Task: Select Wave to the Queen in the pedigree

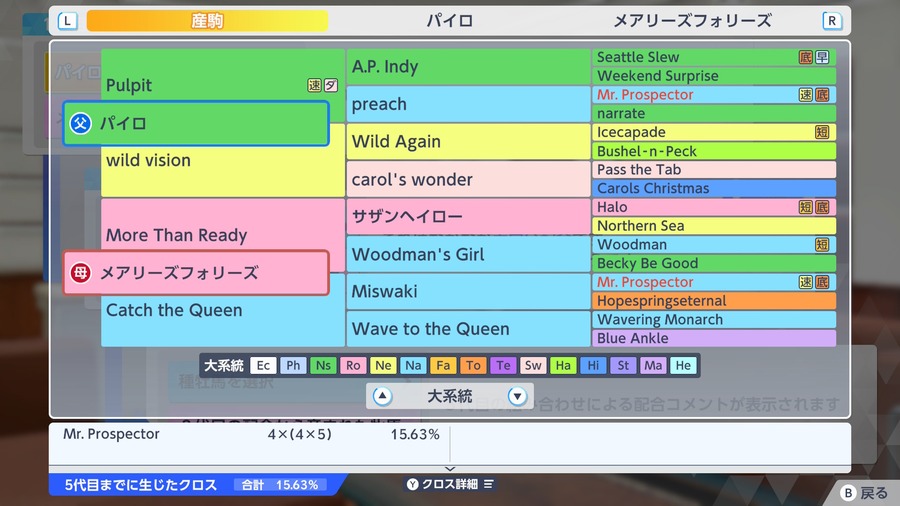Action: coord(468,329)
